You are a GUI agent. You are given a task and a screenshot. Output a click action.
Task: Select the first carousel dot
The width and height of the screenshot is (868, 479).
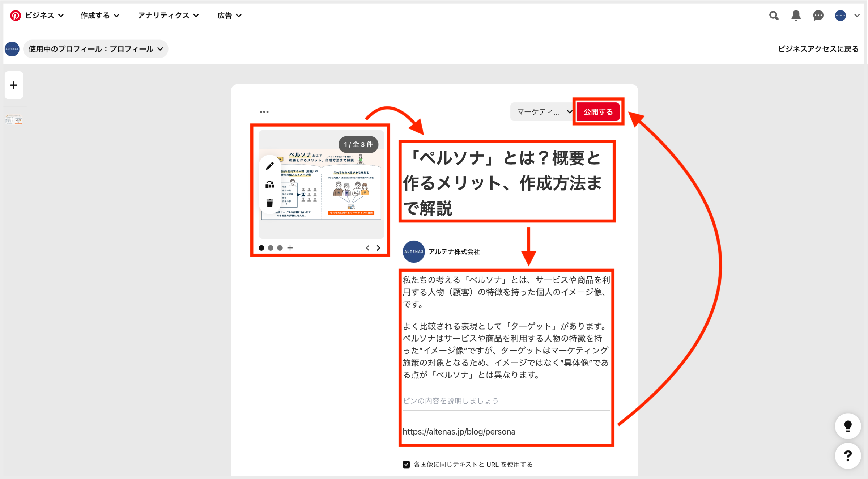261,248
